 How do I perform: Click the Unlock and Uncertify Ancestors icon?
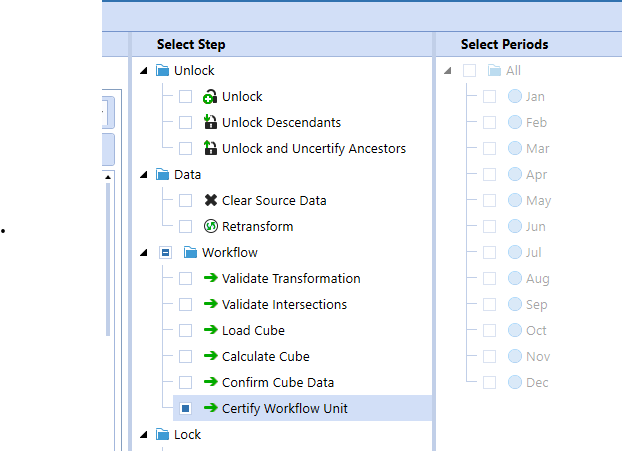210,149
